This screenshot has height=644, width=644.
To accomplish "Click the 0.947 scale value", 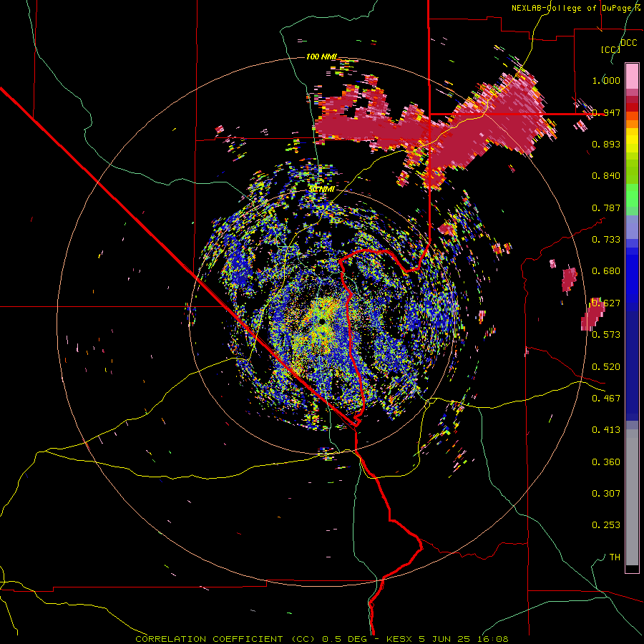I will click(x=606, y=112).
